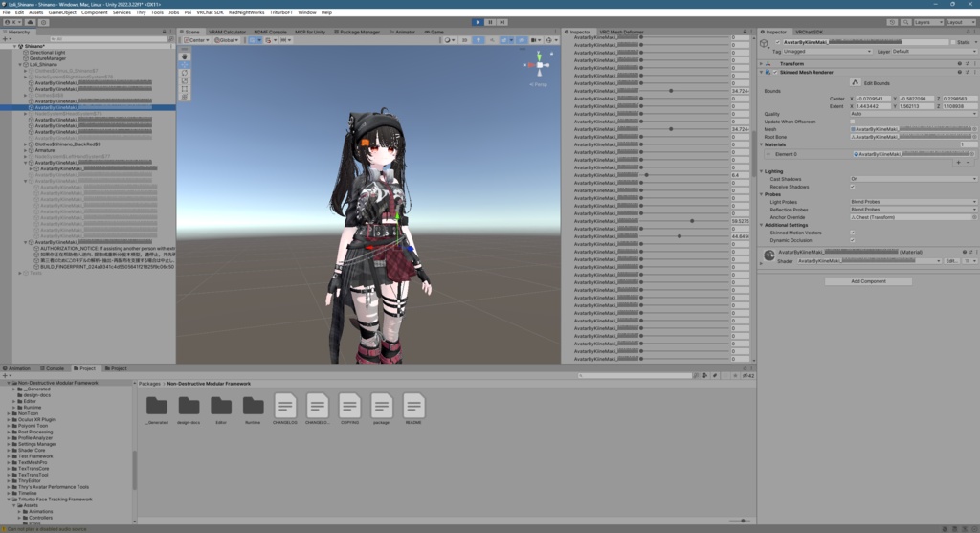This screenshot has width=980, height=533.
Task: Open the Anchor Override object picker
Action: (973, 217)
